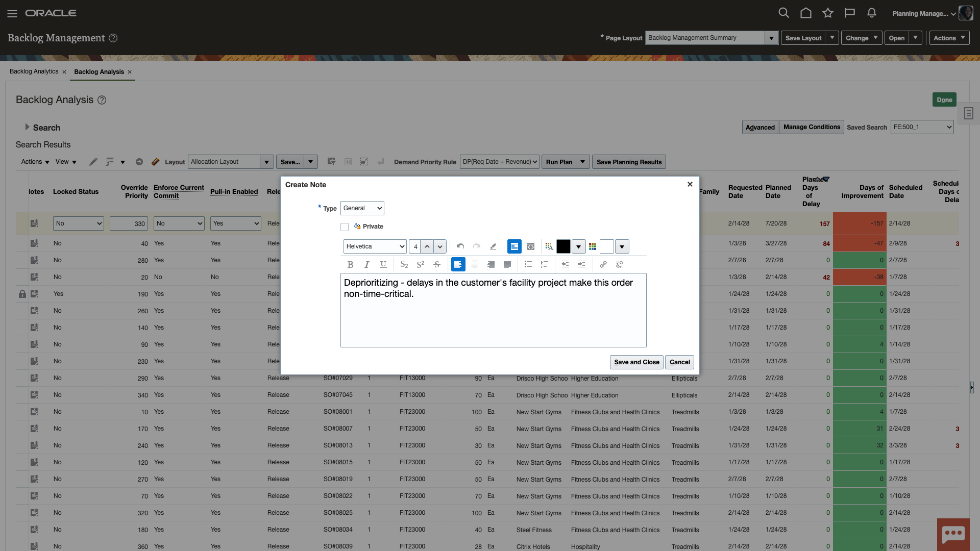The width and height of the screenshot is (980, 551).
Task: Click Save and Close button
Action: coord(636,362)
